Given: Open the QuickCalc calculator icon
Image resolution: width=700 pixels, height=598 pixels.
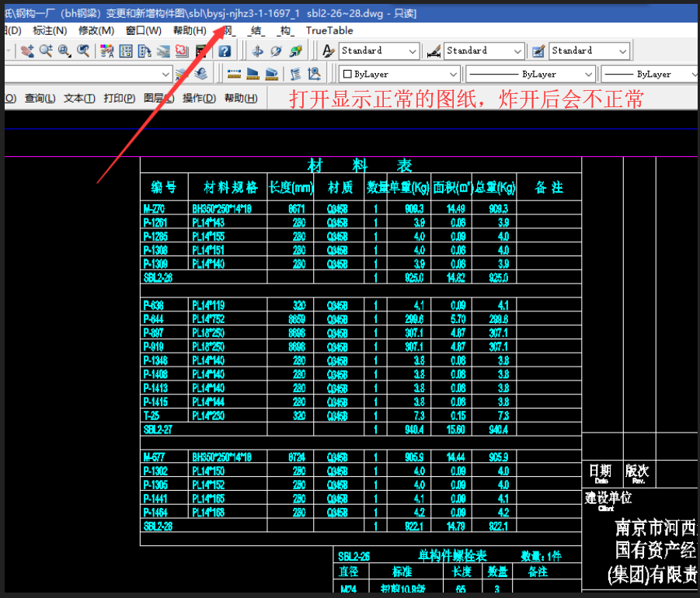Looking at the screenshot, I should click(x=201, y=51).
